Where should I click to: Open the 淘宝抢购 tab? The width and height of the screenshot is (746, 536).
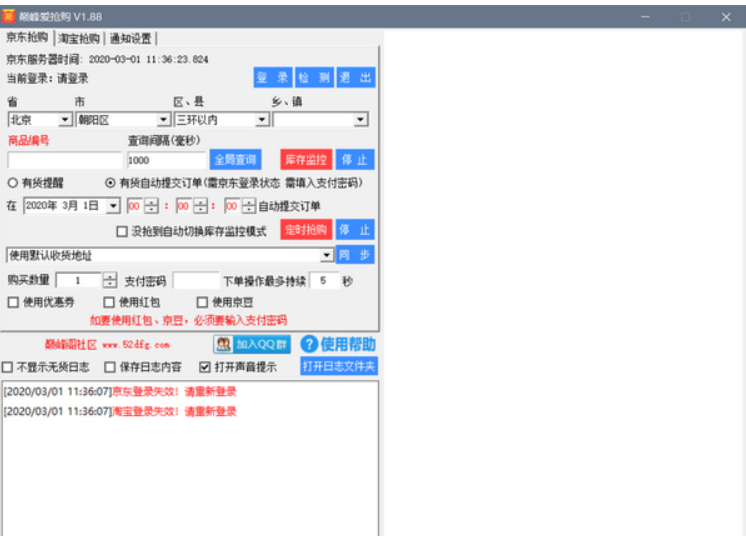(x=79, y=39)
